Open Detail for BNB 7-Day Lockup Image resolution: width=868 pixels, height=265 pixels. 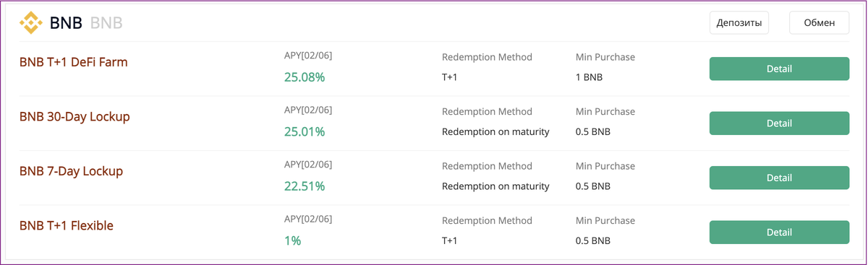point(779,178)
